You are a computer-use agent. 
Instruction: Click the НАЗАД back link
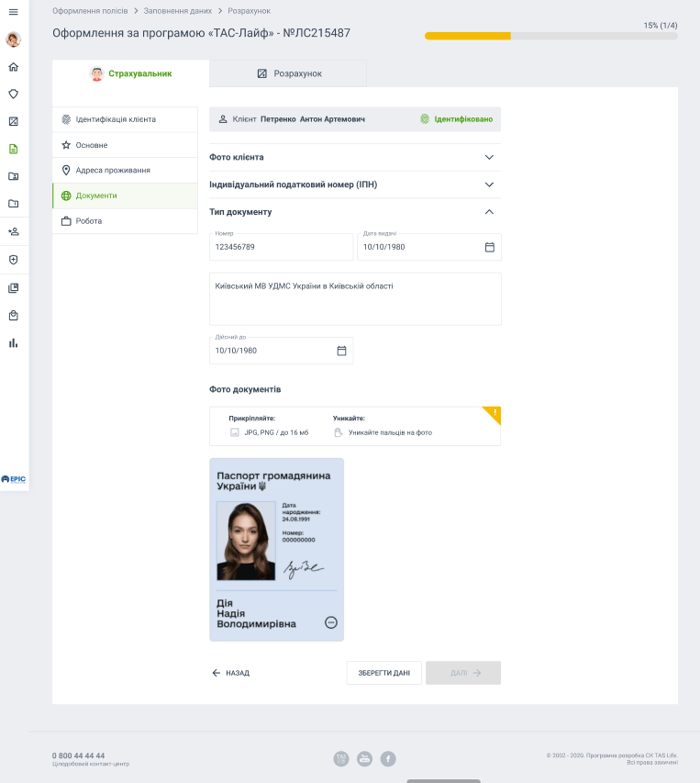[x=230, y=673]
